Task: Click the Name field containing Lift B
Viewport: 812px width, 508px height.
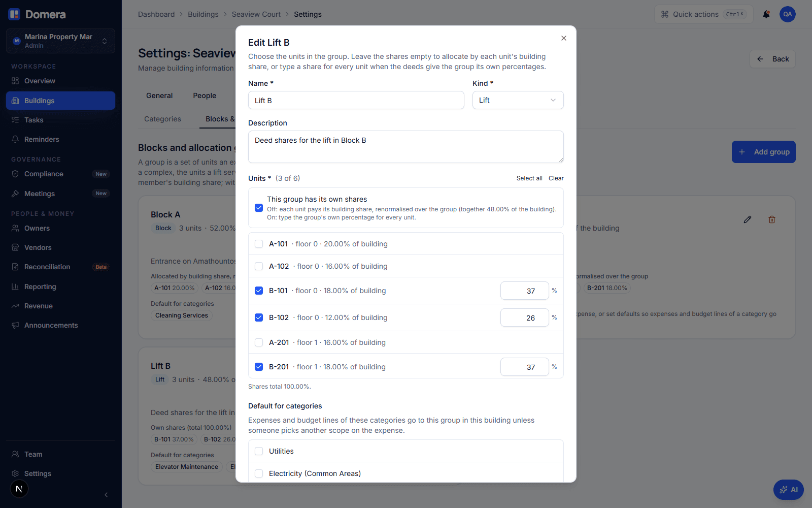Action: point(356,100)
